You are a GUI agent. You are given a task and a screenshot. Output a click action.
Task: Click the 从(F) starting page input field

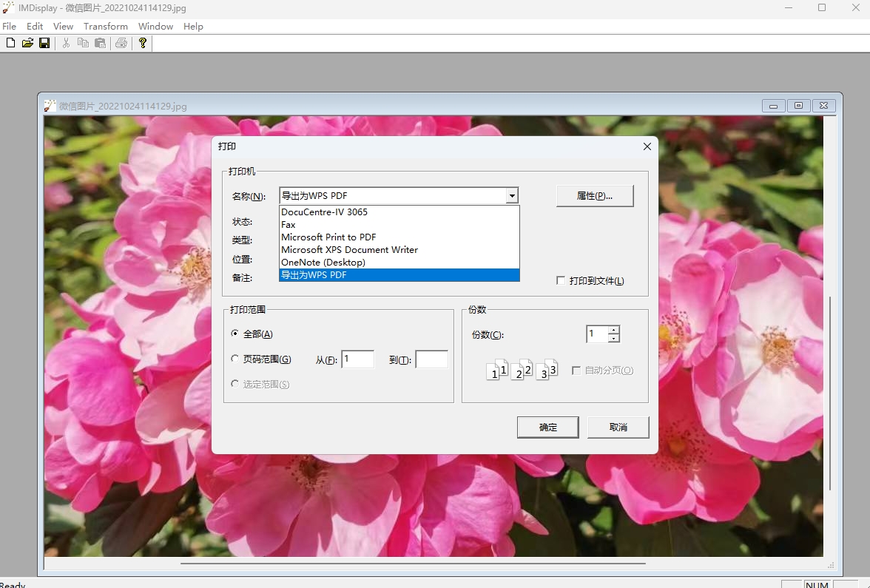[x=358, y=359]
